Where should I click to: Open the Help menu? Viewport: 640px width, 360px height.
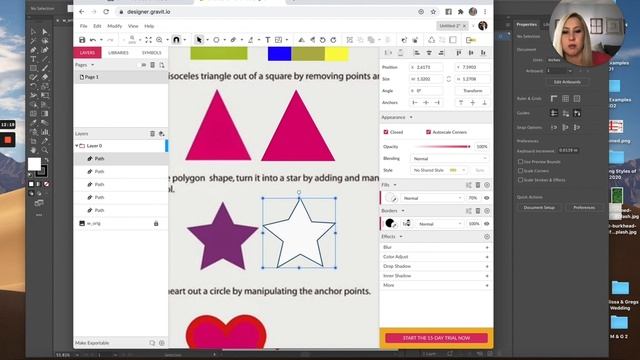click(149, 26)
